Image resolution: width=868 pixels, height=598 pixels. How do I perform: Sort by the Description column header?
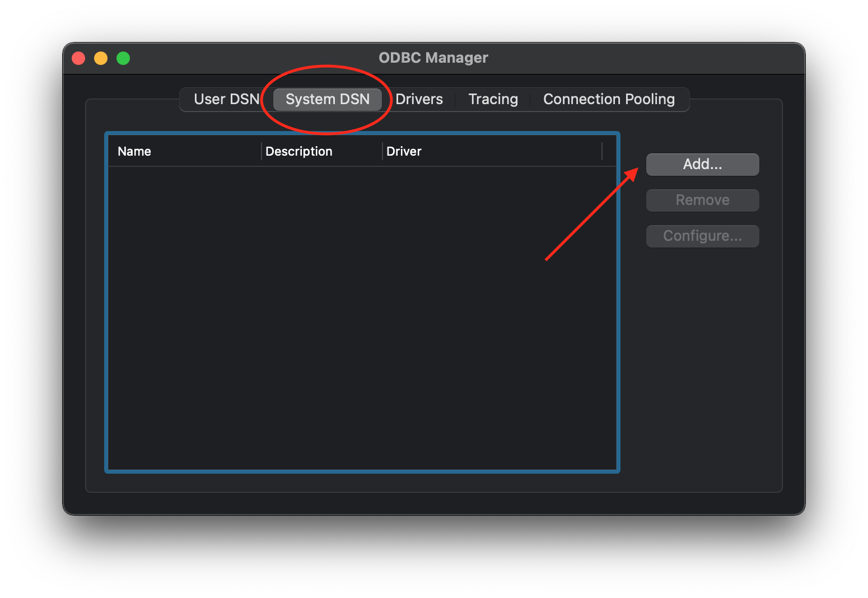pos(322,151)
